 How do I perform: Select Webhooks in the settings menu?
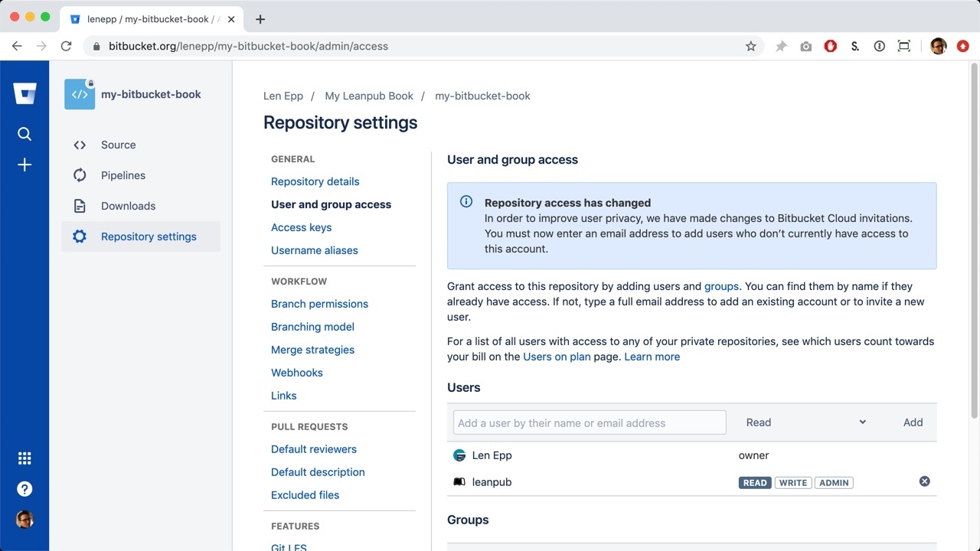(x=296, y=373)
